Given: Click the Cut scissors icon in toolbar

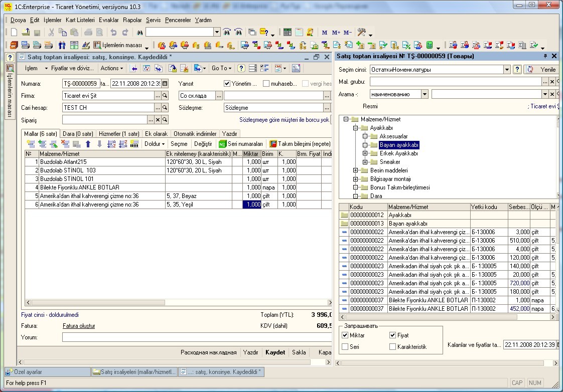Looking at the screenshot, I should point(51,32).
